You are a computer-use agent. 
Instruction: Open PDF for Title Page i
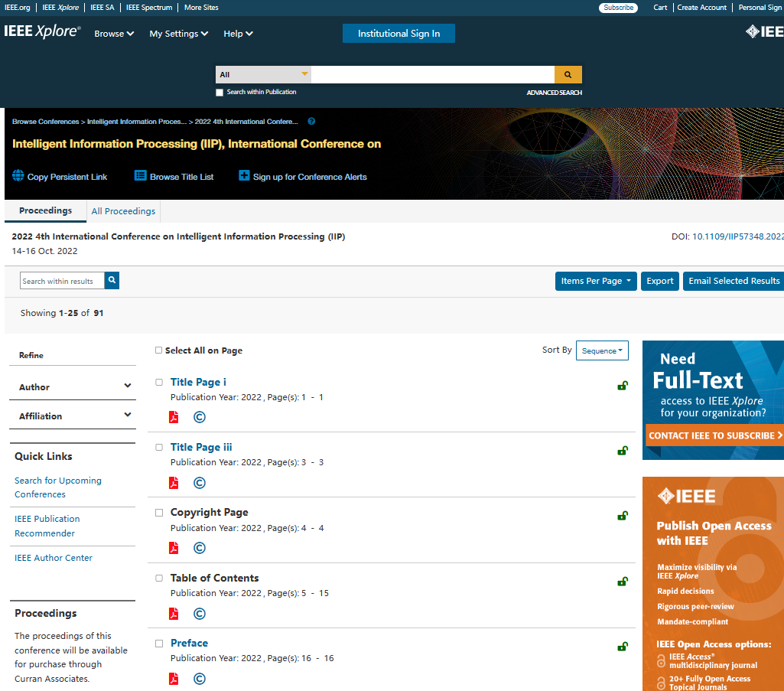[x=174, y=417]
